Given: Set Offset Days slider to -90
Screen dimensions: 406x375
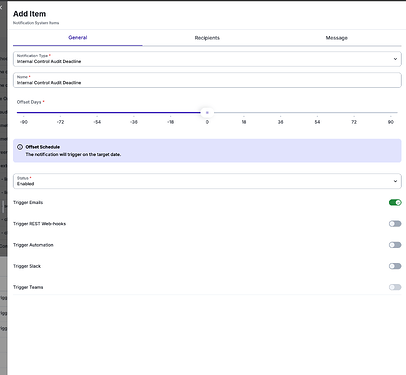Looking at the screenshot, I should click(24, 122).
